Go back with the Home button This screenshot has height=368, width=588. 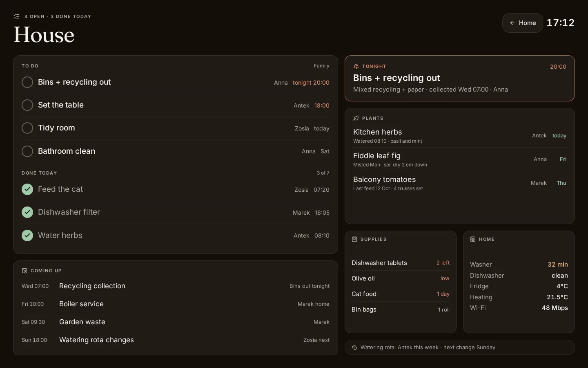(x=522, y=23)
